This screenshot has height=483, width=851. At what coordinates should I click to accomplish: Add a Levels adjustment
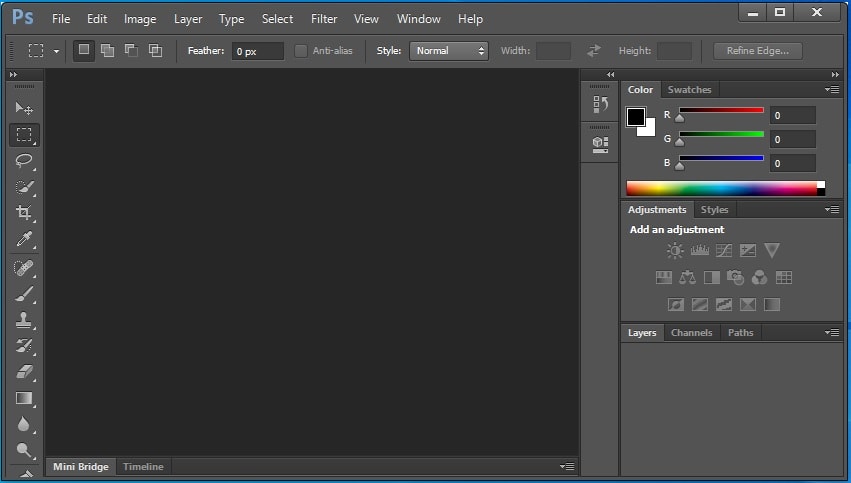pos(700,250)
